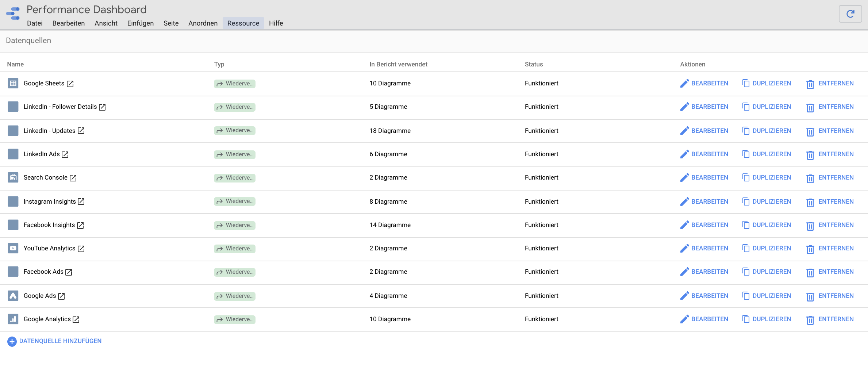Viewport: 868px width, 365px height.
Task: Click the Facebook Insights connector icon
Action: coord(13,225)
